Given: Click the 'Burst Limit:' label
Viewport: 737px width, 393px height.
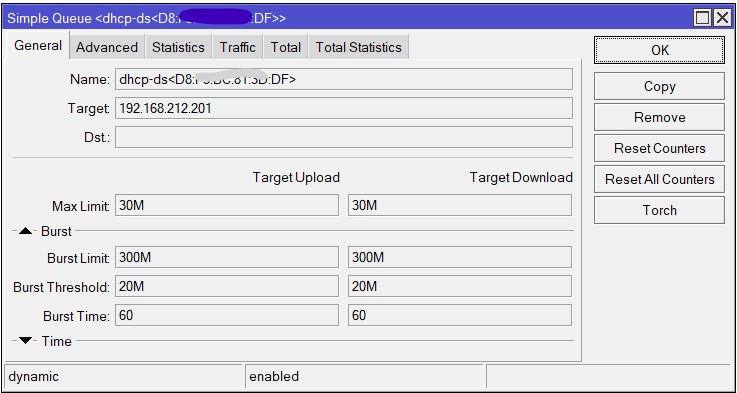Looking at the screenshot, I should [78, 258].
